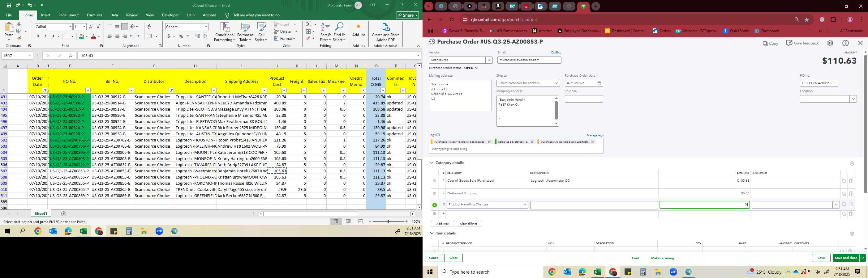Click Make recurring link
Screen dimensions: 868x278
click(663, 258)
